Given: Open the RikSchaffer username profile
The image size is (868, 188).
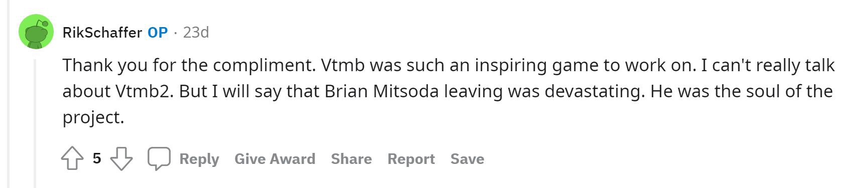Looking at the screenshot, I should [x=102, y=33].
